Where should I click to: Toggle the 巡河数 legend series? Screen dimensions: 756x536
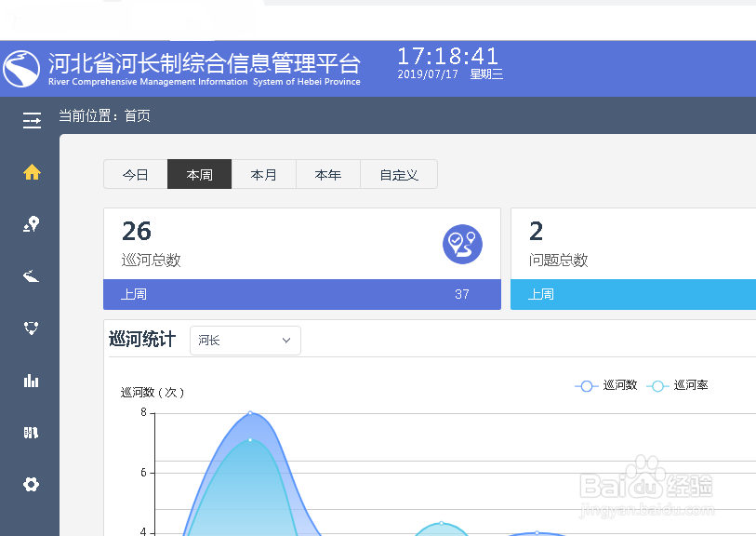pos(606,385)
